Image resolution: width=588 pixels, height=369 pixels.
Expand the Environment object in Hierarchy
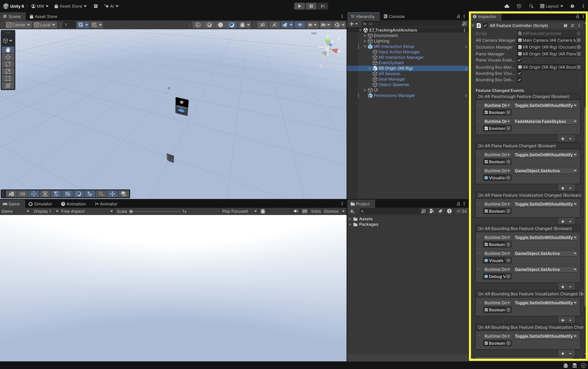pos(365,36)
